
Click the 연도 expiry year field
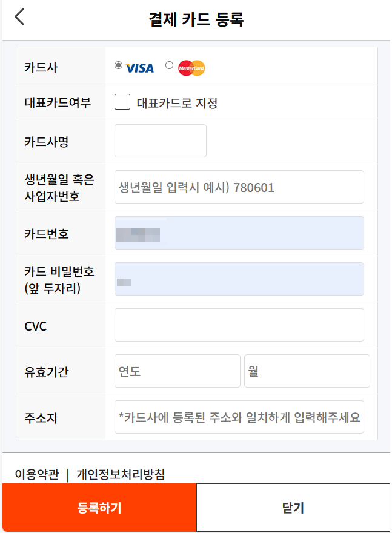[x=178, y=371]
